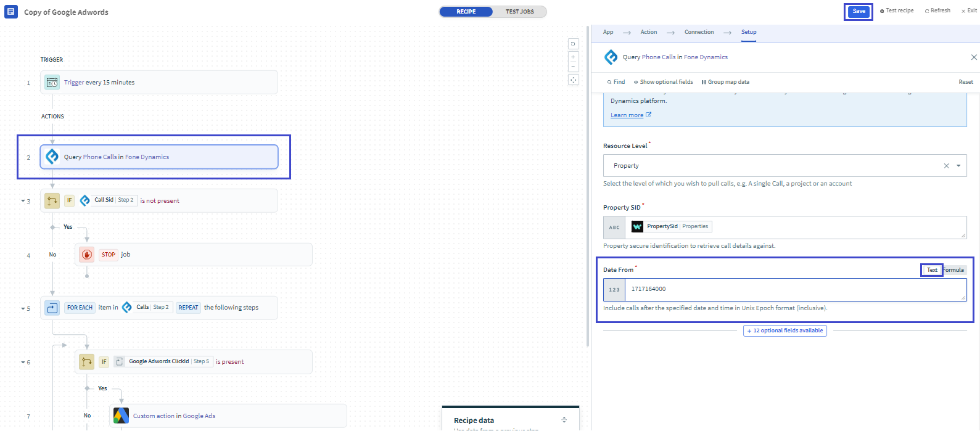Image resolution: width=980 pixels, height=431 pixels.
Task: Go to the Action tab
Action: (649, 32)
